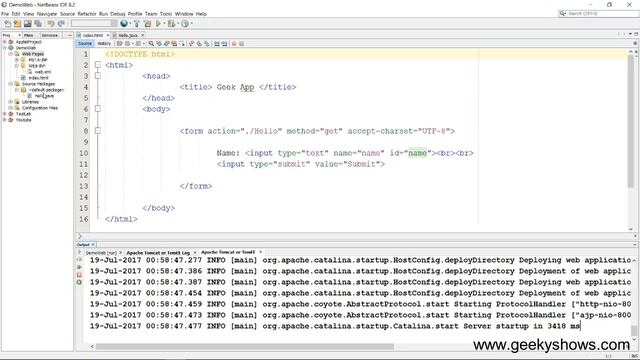Image resolution: width=640 pixels, height=360 pixels.
Task: Click the editor vertical scrollbar thumb
Action: (x=631, y=122)
